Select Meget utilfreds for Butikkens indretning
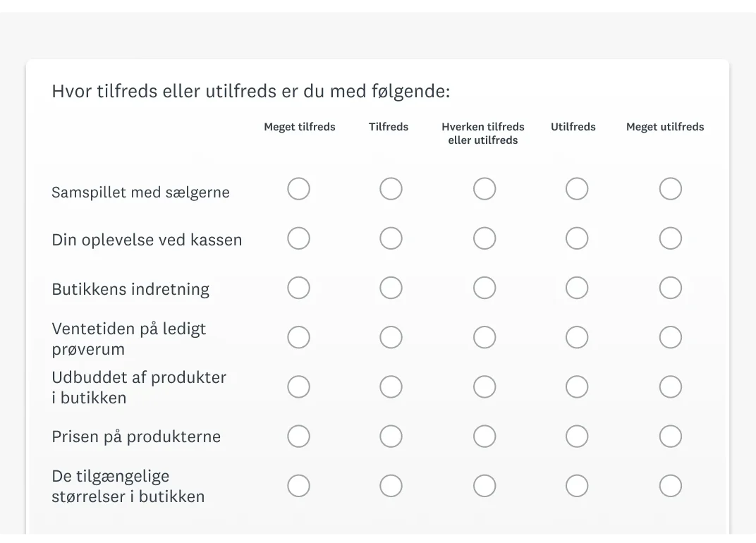This screenshot has height=543, width=756. point(670,288)
